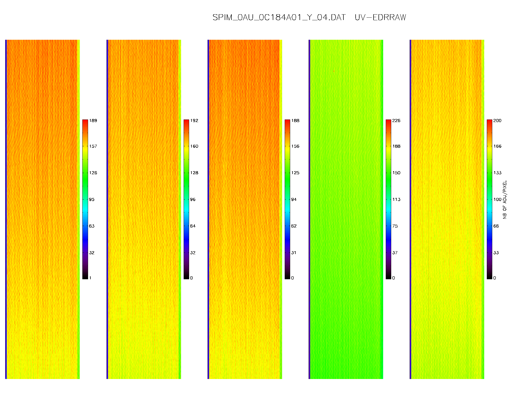Click the 133 tick label

(x=497, y=173)
